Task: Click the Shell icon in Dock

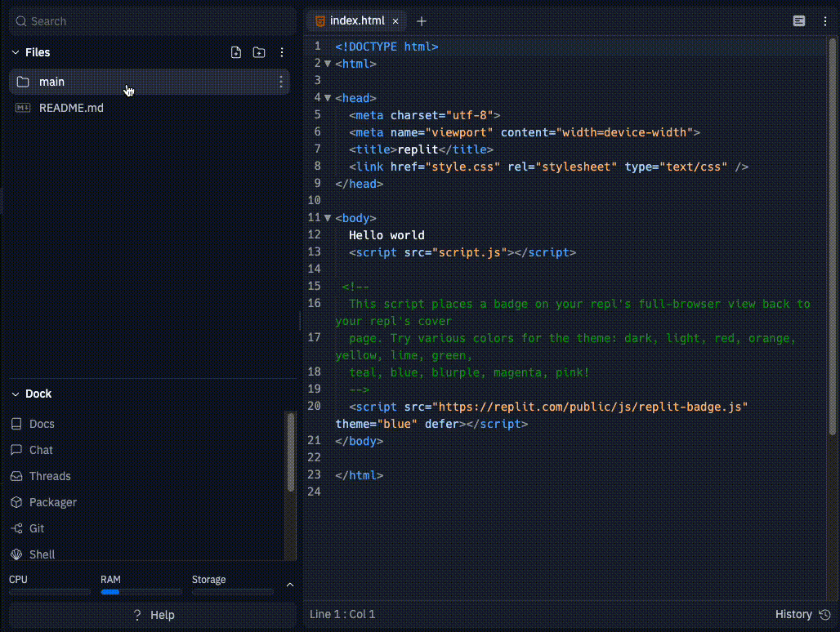Action: [x=16, y=554]
